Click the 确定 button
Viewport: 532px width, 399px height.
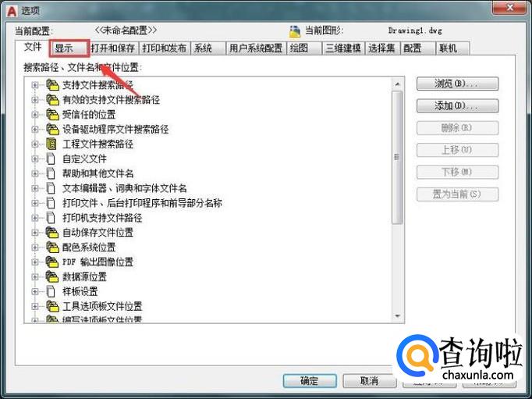(x=310, y=381)
